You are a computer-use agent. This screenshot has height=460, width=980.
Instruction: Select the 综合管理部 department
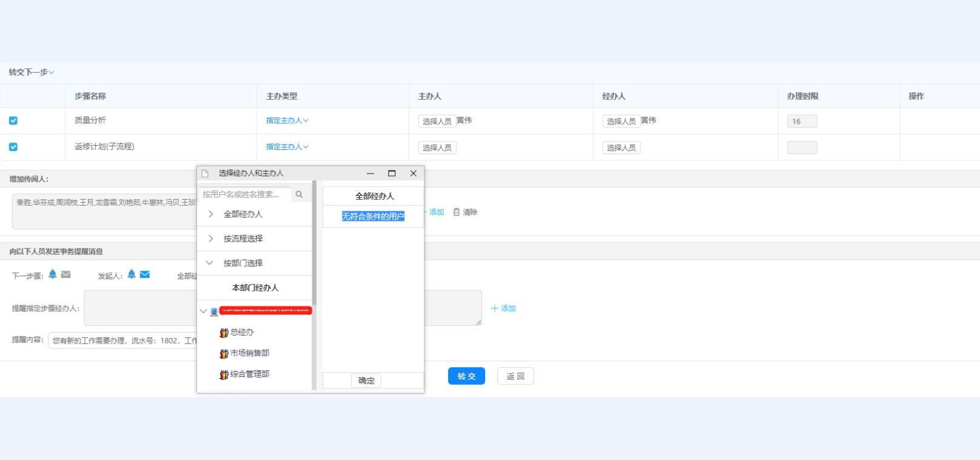click(x=250, y=374)
